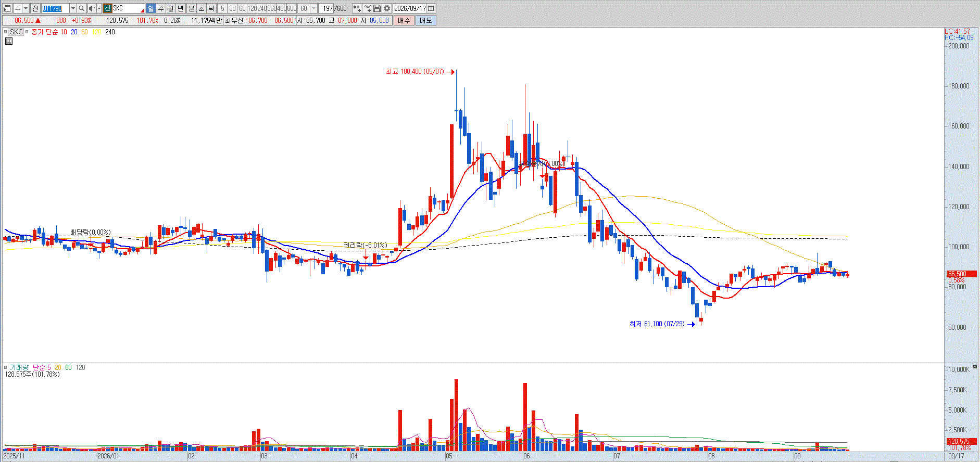Click the chart data grid icon below SKC
980x462 pixels.
point(8,41)
